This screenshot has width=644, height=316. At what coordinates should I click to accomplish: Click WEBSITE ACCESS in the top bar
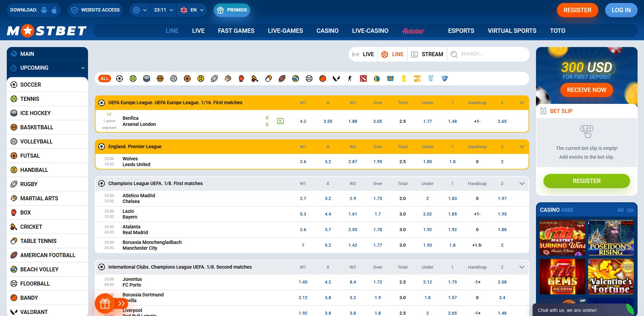point(95,10)
